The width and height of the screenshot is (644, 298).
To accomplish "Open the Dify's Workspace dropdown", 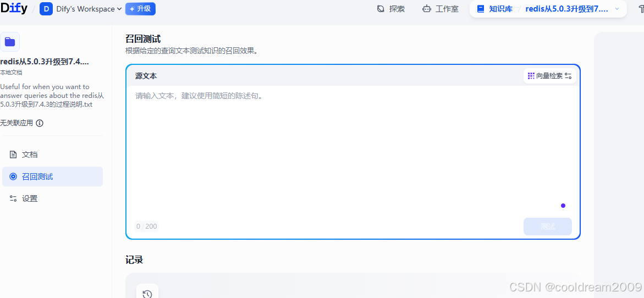I will [89, 9].
